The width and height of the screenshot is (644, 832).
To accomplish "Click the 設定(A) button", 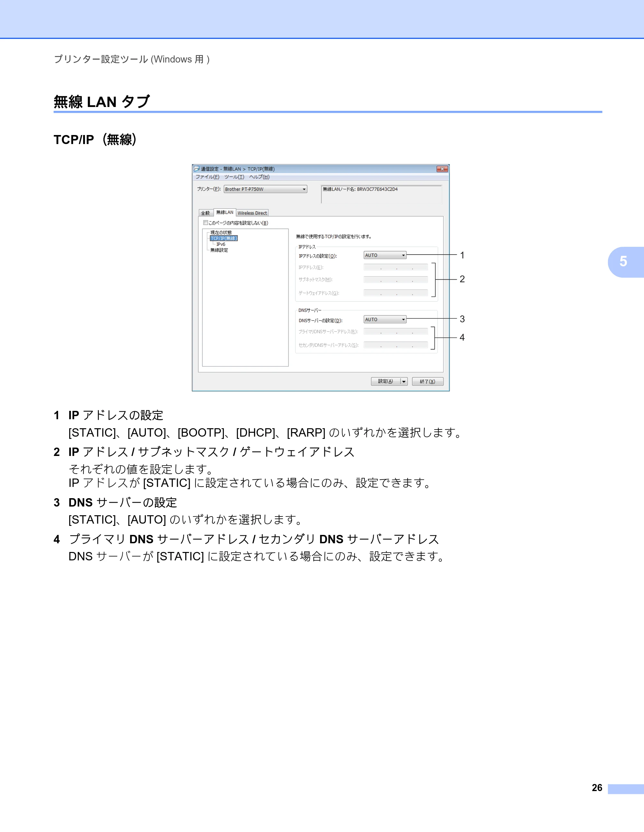I will tap(385, 381).
